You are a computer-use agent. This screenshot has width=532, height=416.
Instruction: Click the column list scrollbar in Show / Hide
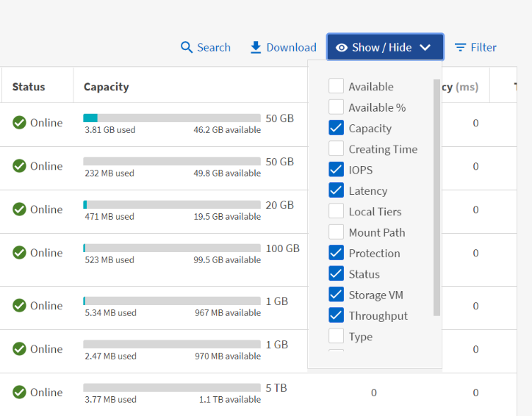[x=436, y=198]
